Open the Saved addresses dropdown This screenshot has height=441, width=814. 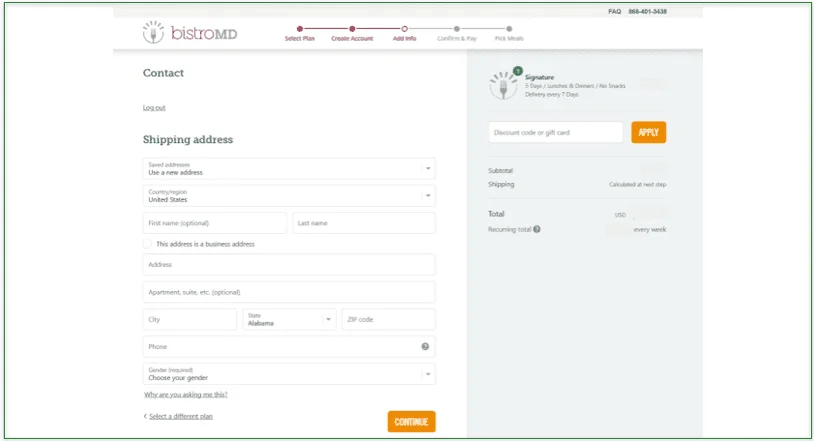click(x=289, y=168)
